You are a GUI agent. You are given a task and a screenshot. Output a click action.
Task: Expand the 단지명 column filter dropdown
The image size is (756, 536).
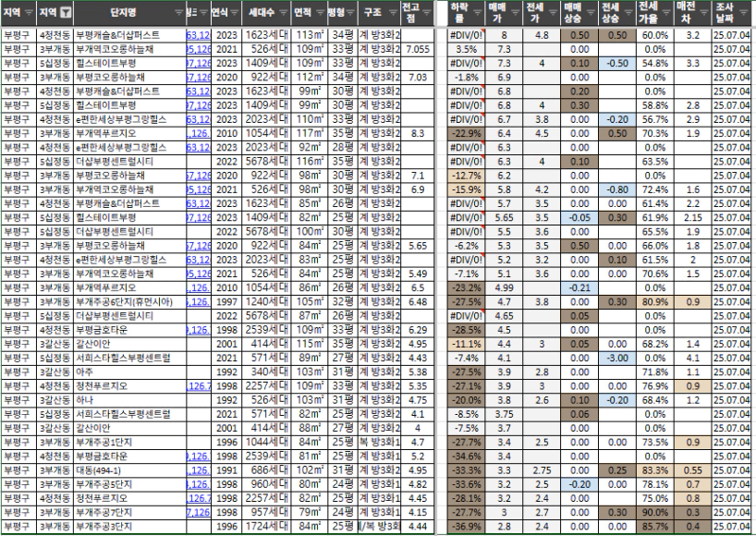point(179,13)
